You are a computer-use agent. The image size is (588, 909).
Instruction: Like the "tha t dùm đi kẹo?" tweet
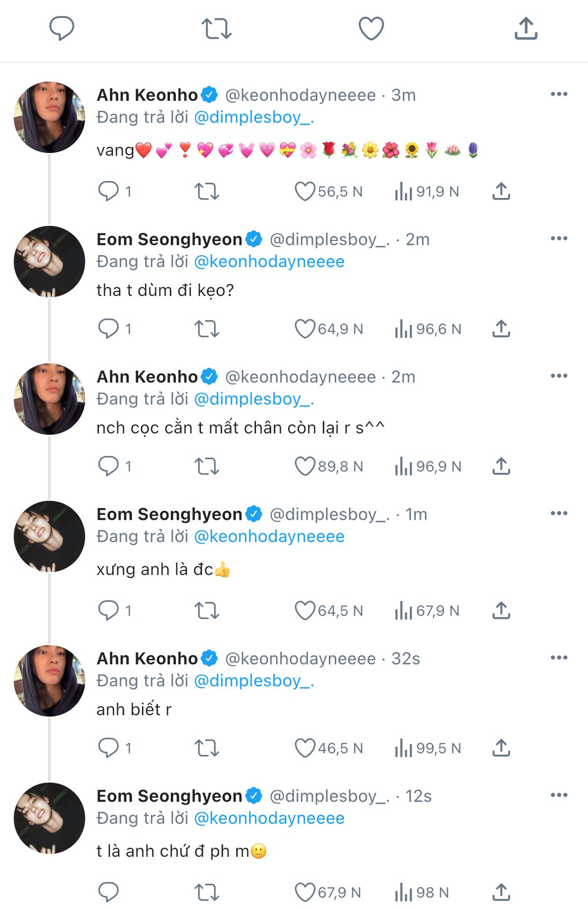pos(305,329)
